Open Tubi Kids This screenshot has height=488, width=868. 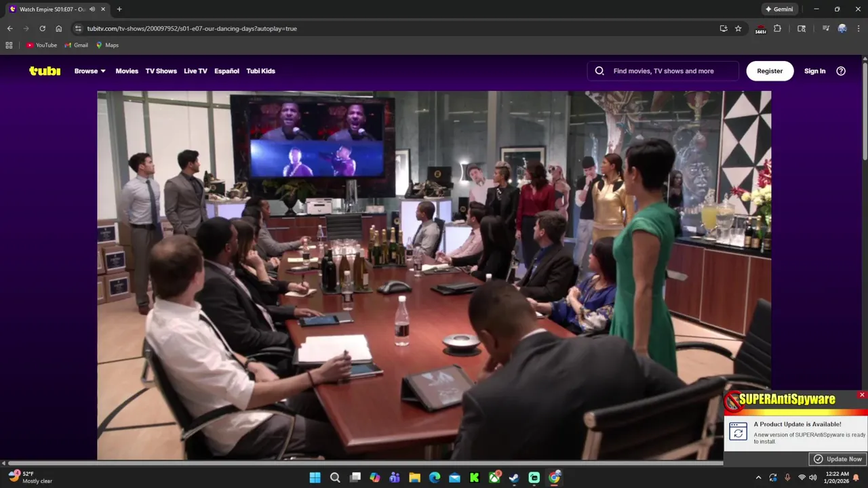pos(260,71)
